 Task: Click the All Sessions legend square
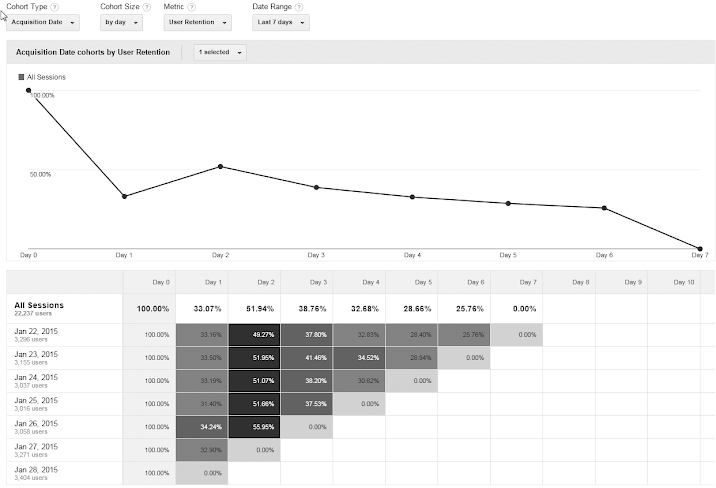[21, 77]
